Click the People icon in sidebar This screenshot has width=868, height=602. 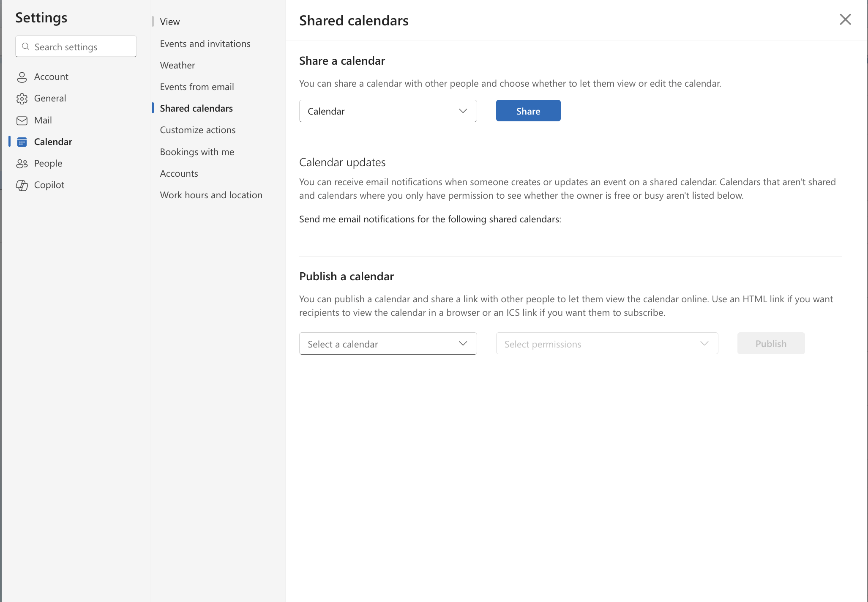coord(22,164)
